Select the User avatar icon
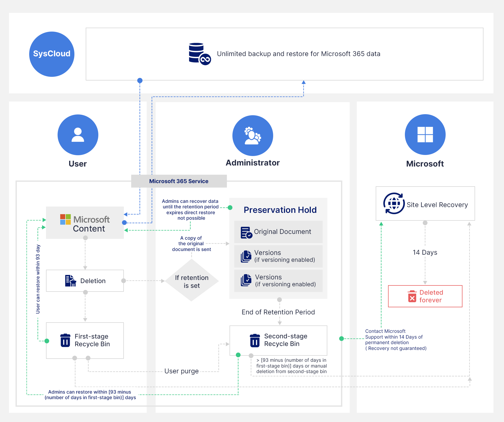Image resolution: width=504 pixels, height=422 pixels. (78, 135)
